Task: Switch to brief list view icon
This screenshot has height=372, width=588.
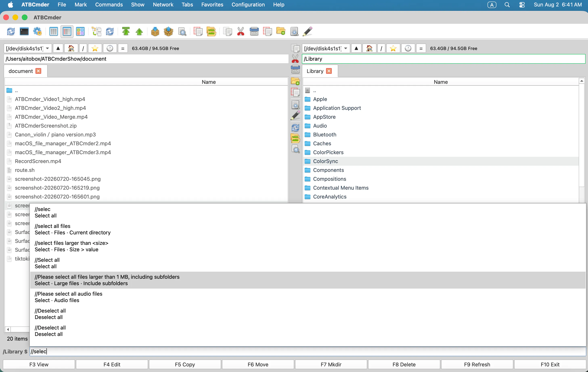Action: point(53,32)
